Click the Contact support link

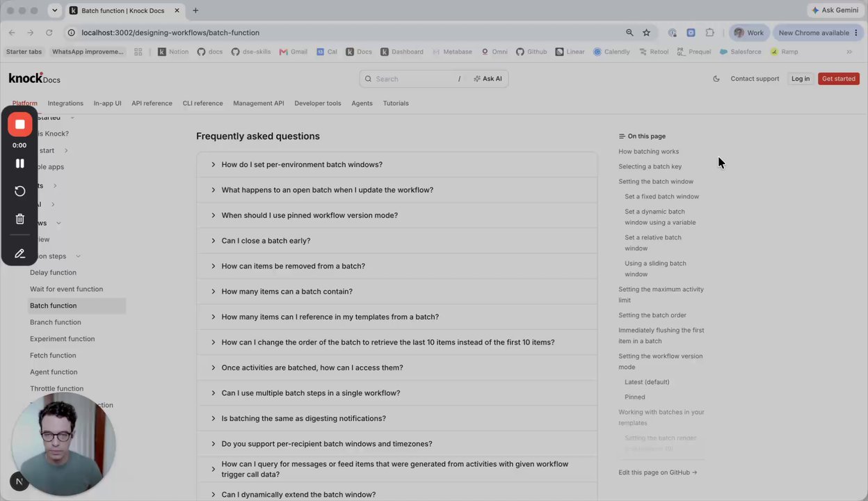click(755, 79)
